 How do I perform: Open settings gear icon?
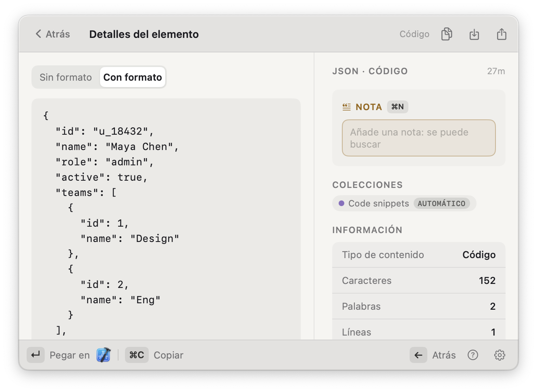click(500, 355)
